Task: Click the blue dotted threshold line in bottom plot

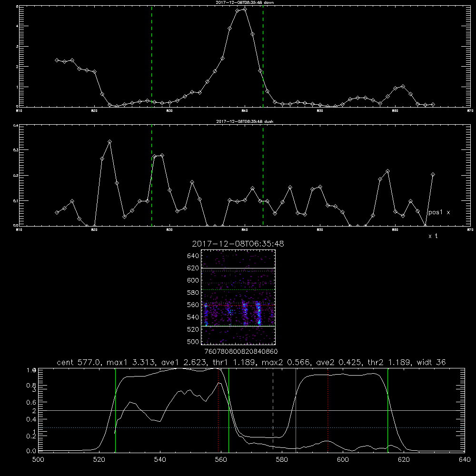Action: pyautogui.click(x=251, y=428)
